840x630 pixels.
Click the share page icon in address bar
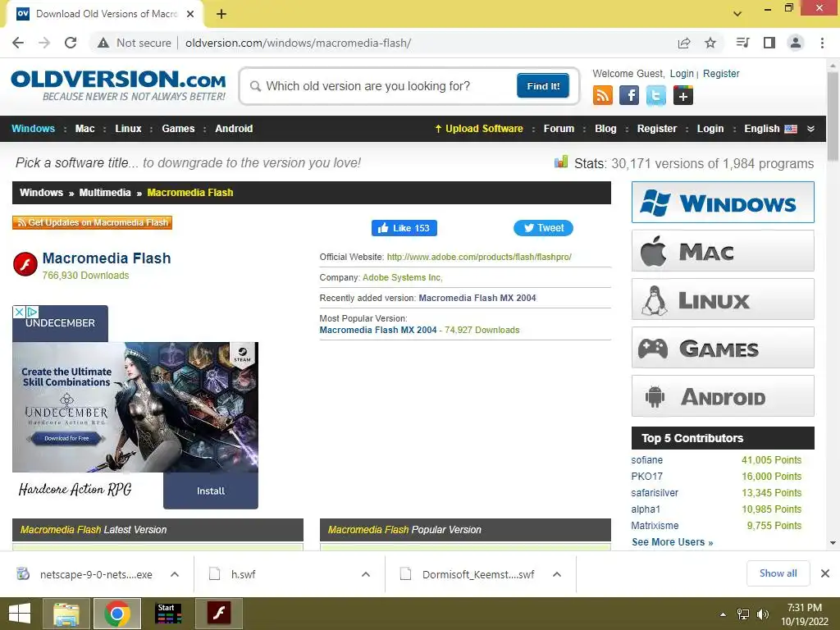point(684,43)
